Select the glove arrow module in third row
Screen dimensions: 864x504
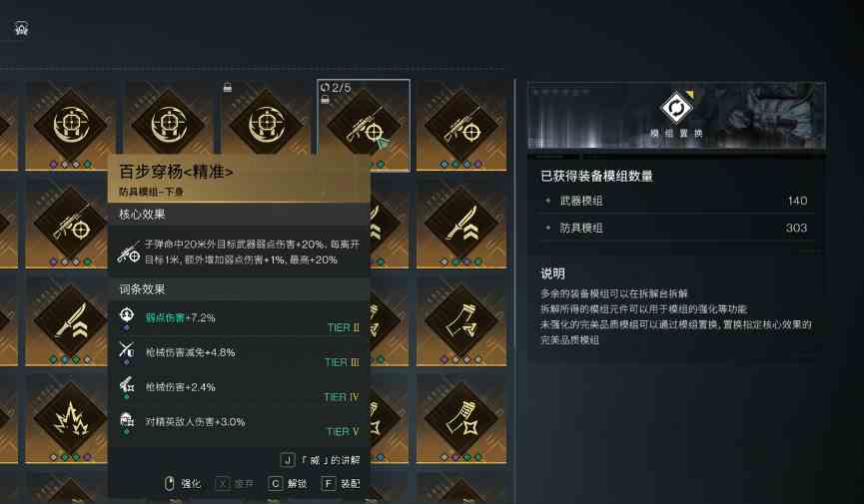[x=461, y=321]
